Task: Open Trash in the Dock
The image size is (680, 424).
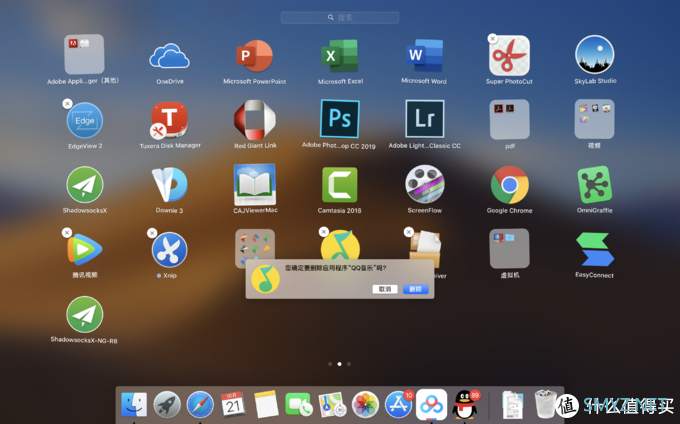Action: [545, 404]
